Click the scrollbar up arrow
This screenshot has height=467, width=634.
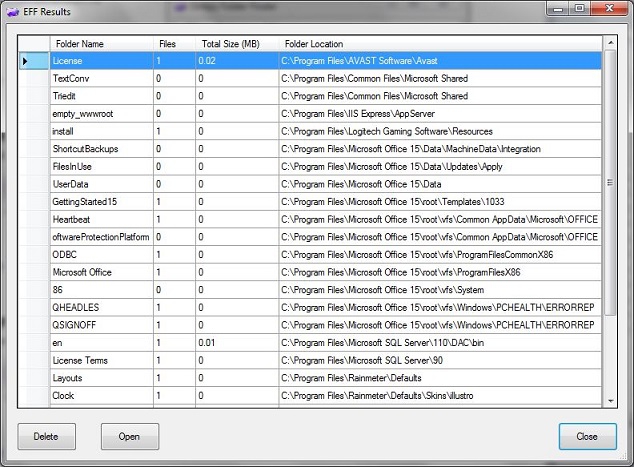coord(611,42)
